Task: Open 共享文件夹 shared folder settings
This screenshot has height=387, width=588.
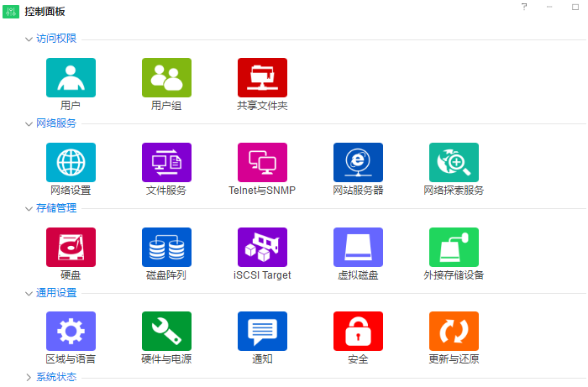Action: (262, 78)
